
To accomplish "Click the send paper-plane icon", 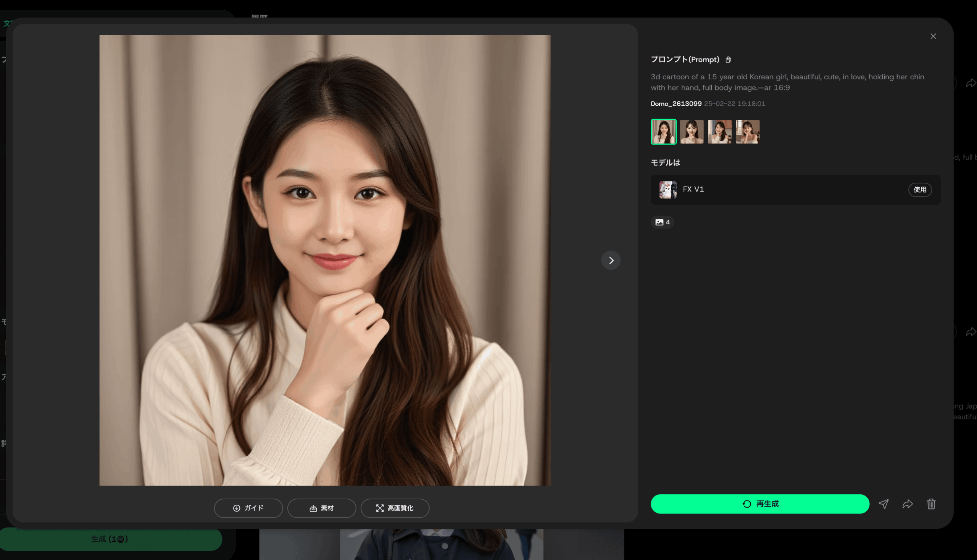I will click(x=883, y=504).
